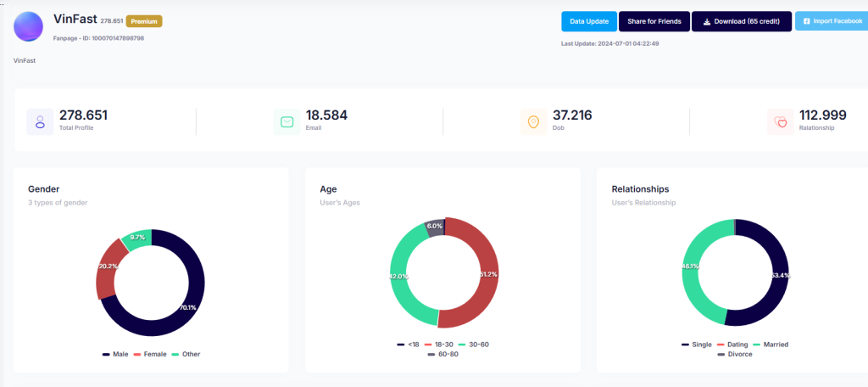Click the Import Facebook button
The width and height of the screenshot is (868, 387).
click(x=832, y=21)
